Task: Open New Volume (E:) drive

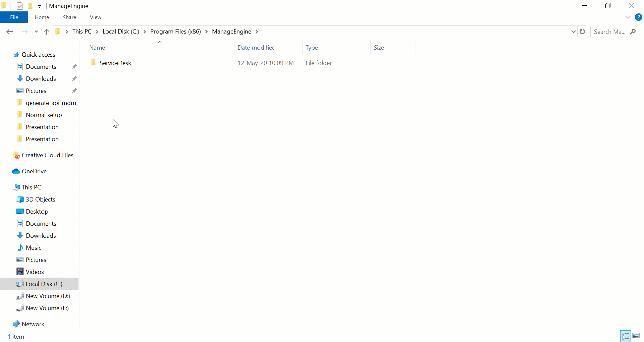Action: 47,308
